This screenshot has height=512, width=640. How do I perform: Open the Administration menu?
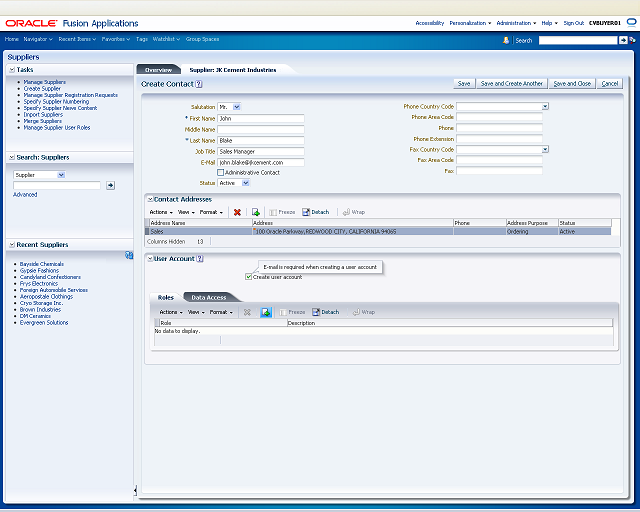coord(516,23)
